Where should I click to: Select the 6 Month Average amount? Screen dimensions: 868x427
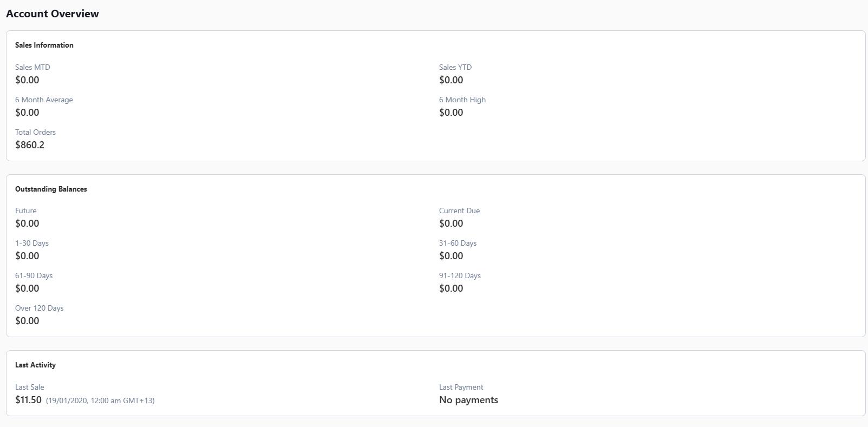27,113
